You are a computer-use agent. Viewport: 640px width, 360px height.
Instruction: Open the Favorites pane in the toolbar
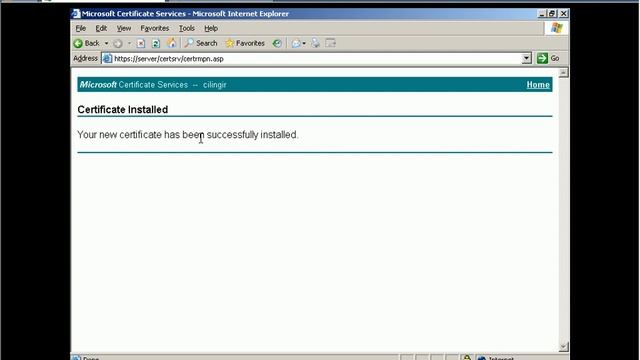pyautogui.click(x=245, y=43)
